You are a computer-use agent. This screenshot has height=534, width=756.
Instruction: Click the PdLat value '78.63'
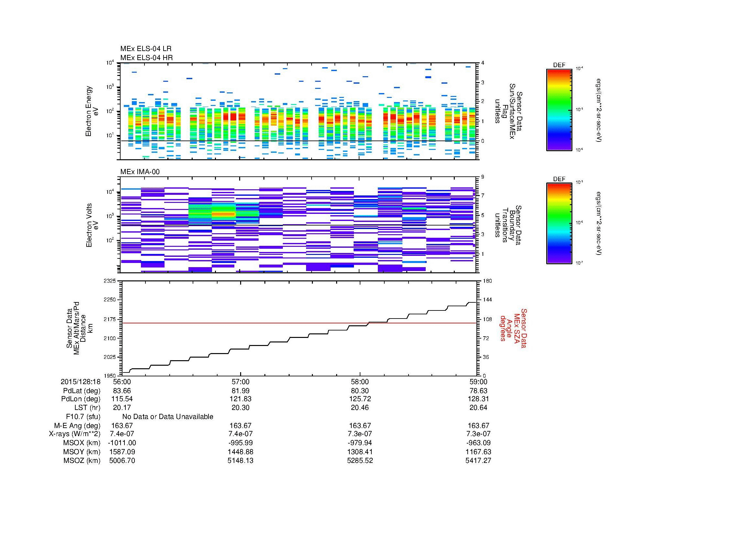tap(478, 391)
